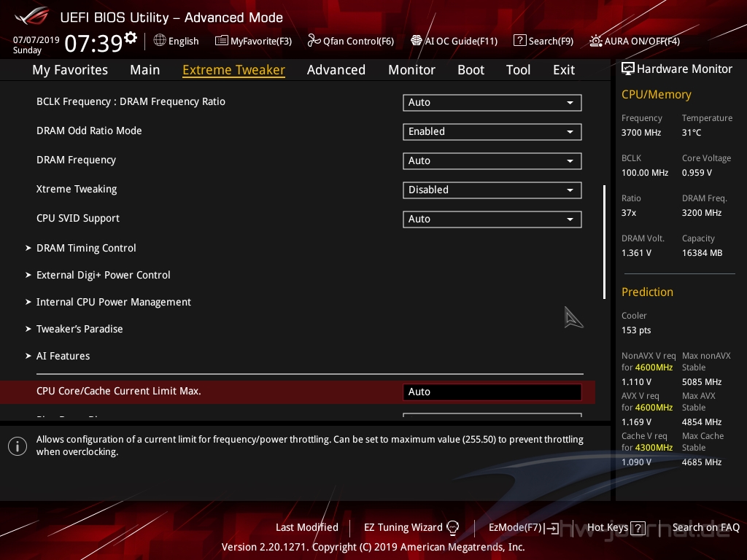747x560 pixels.
Task: Click CPU Core/Cache Current Limit Max. field
Action: tap(492, 392)
